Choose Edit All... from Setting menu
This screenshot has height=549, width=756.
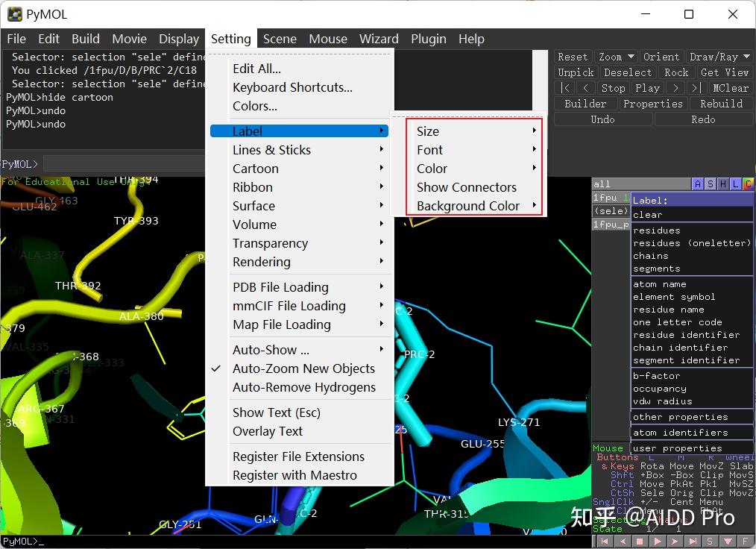pyautogui.click(x=256, y=69)
